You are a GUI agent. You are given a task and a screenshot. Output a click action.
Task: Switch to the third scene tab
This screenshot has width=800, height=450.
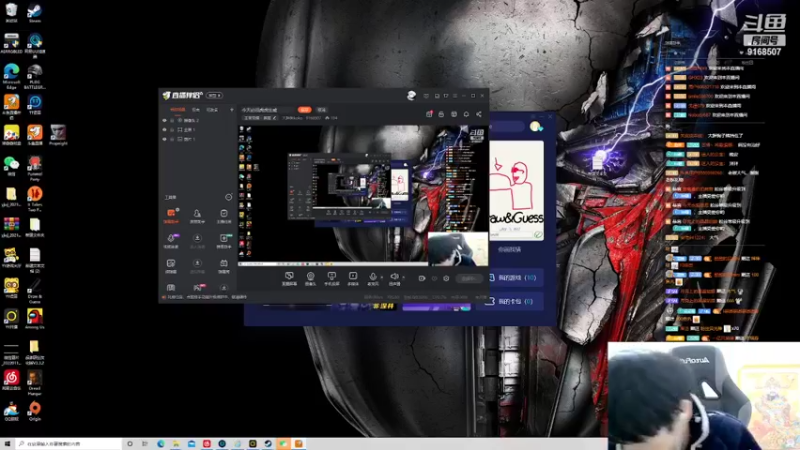tap(212, 110)
